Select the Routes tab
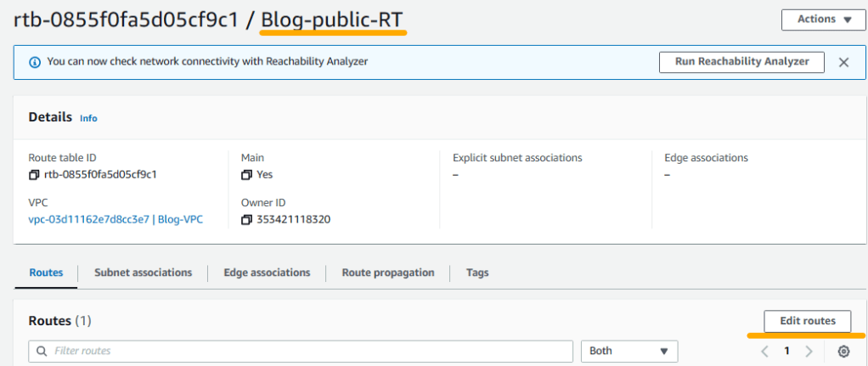 [x=46, y=273]
